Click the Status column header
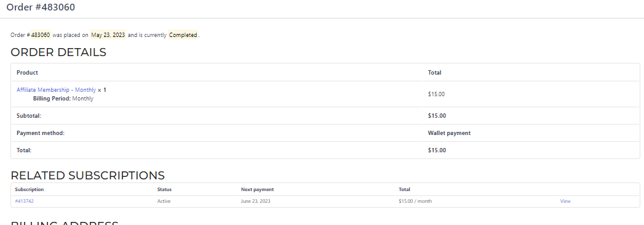 pos(164,190)
